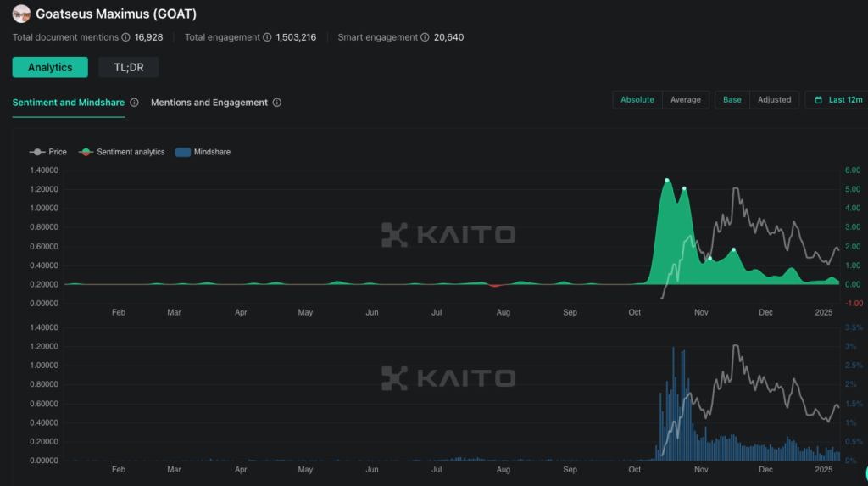The height and width of the screenshot is (486, 868).
Task: Select the Base data option
Action: click(732, 100)
